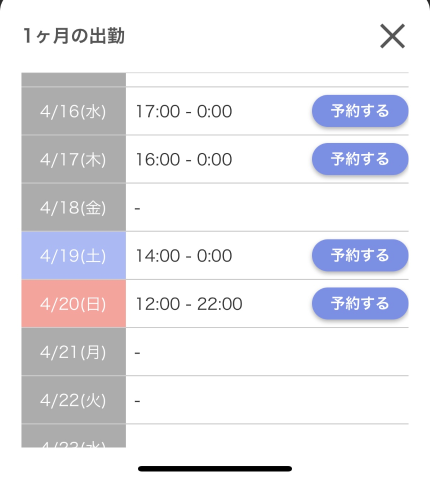Select the 4/21(月) date cell
Screen dimensions: 430x480
coord(74,352)
